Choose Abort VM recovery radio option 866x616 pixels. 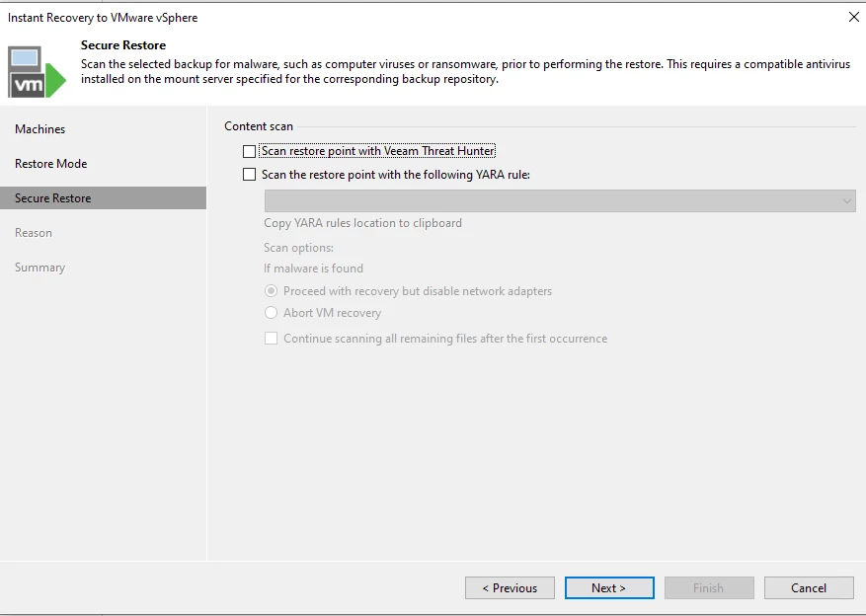pyautogui.click(x=271, y=313)
